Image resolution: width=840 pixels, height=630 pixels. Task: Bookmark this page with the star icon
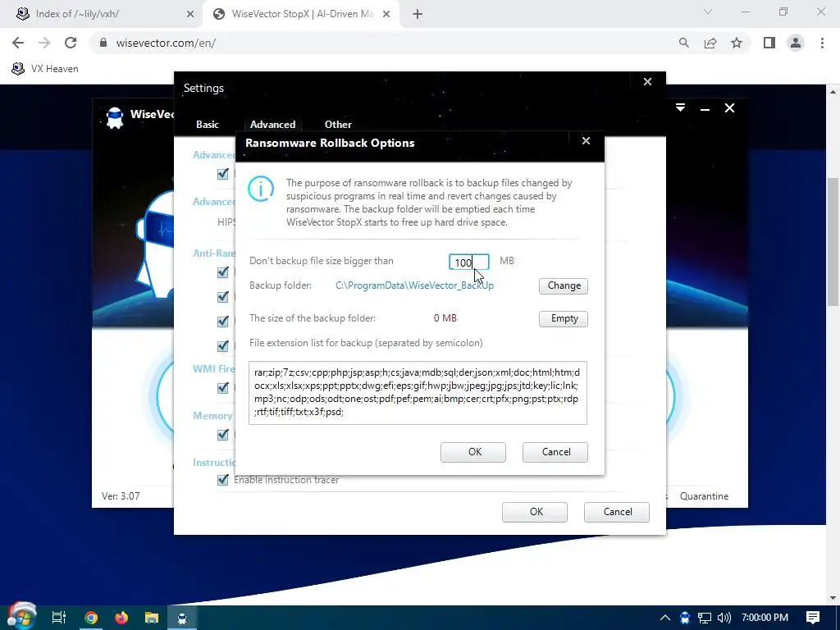(x=737, y=43)
